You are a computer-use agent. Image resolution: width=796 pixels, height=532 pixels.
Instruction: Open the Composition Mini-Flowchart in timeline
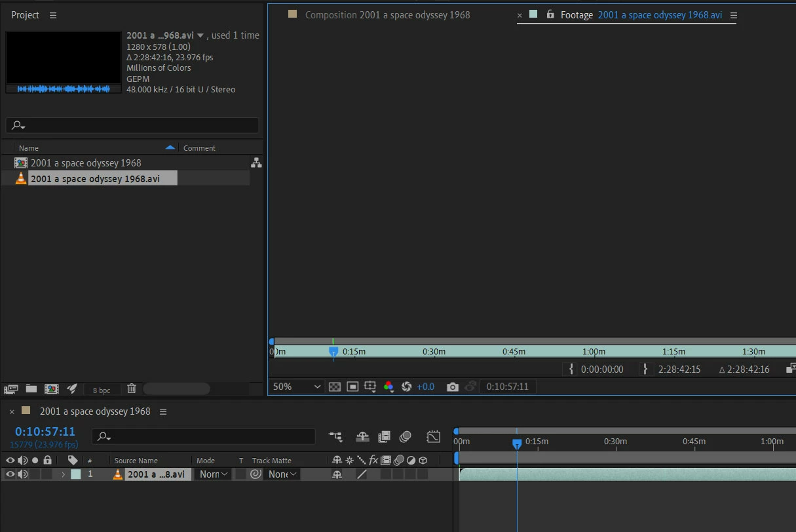coord(335,436)
